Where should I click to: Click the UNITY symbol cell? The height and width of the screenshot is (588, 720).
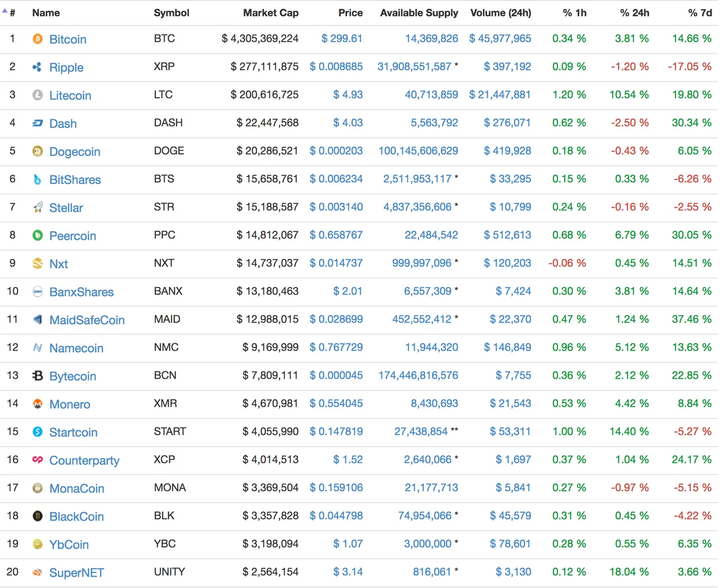[x=169, y=572]
